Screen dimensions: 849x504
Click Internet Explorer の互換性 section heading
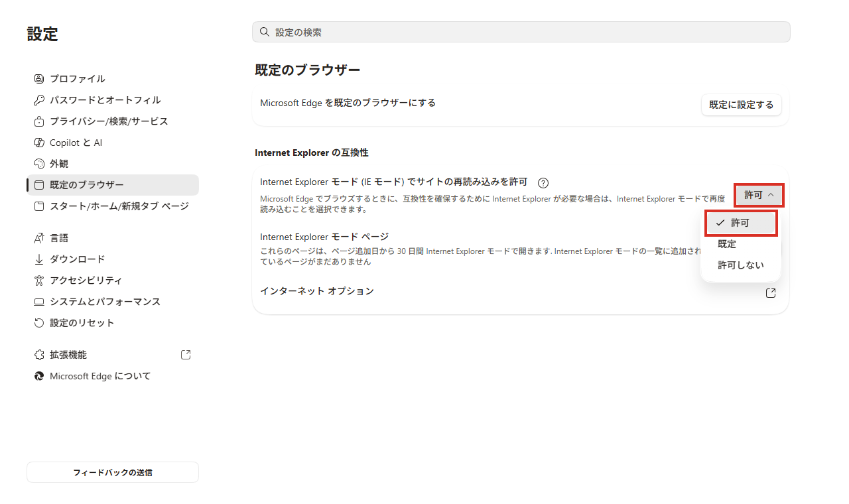click(x=312, y=153)
